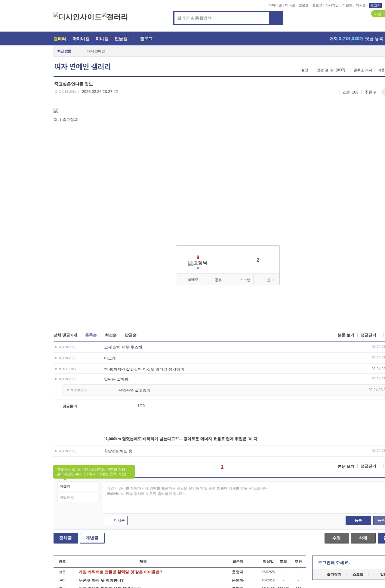Viewport: 385px width, 588px height.
Task: Sort comments by 최신순
Action: click(x=111, y=335)
